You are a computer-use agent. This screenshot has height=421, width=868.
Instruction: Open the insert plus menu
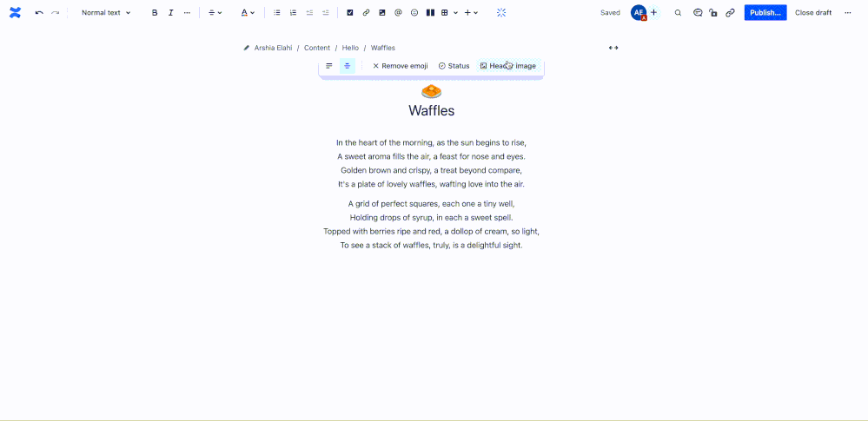471,13
